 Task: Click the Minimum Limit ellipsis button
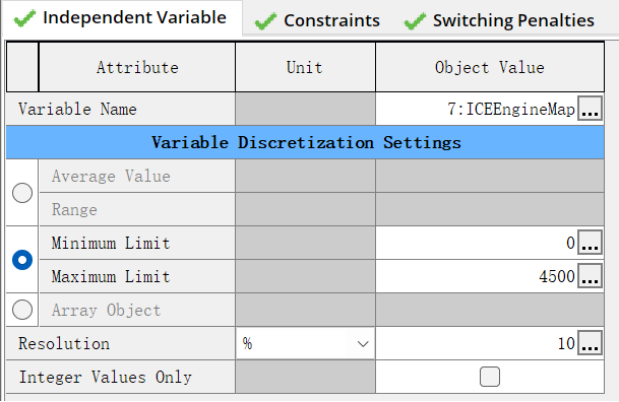click(x=591, y=243)
